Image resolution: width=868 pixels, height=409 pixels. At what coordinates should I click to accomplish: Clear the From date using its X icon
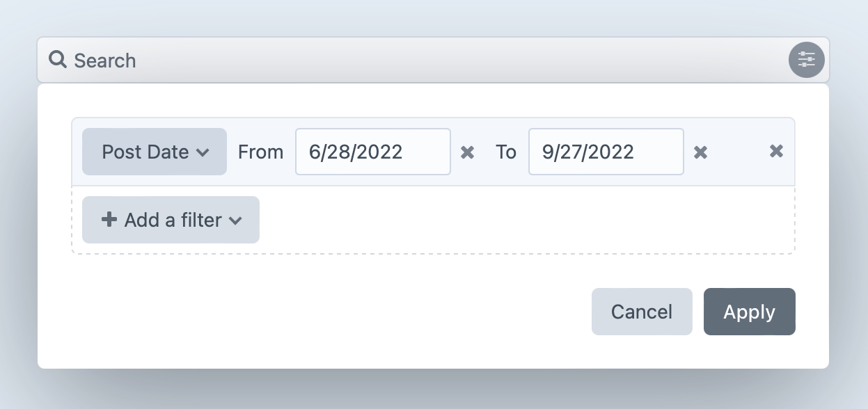(x=467, y=152)
